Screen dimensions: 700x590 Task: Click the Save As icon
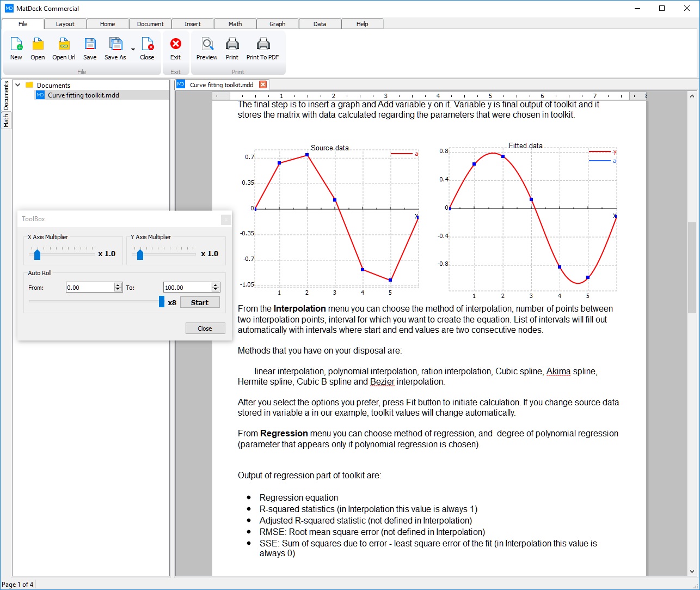pos(115,48)
